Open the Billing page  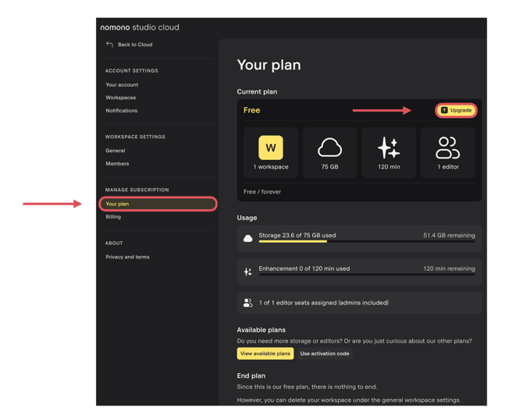click(x=113, y=217)
